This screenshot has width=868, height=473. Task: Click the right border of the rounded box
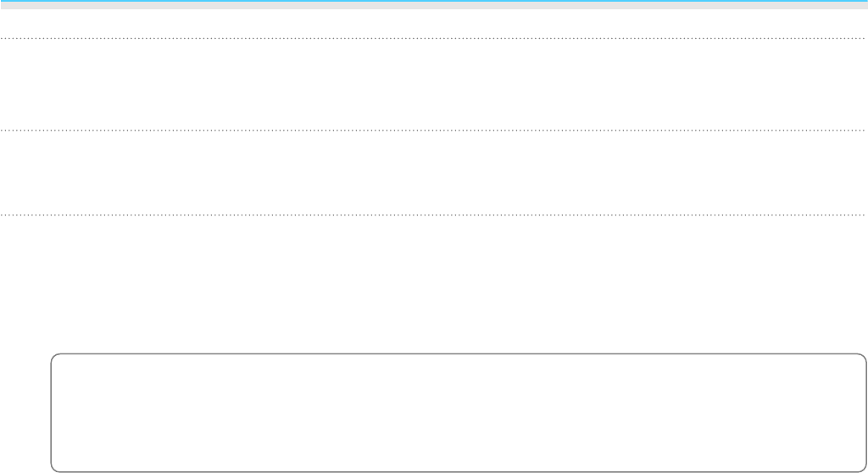pyautogui.click(x=866, y=413)
